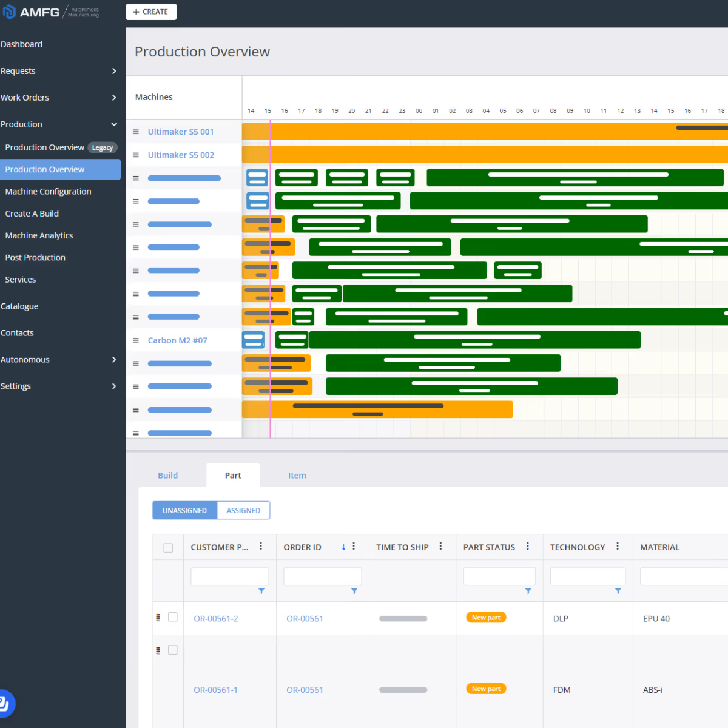Collapse the Production menu
The width and height of the screenshot is (728, 728).
114,124
